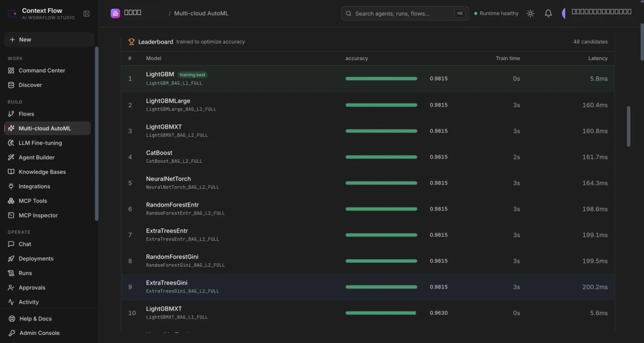Focus the search agents, runs, flows field
The image size is (644, 343).
[x=405, y=14]
